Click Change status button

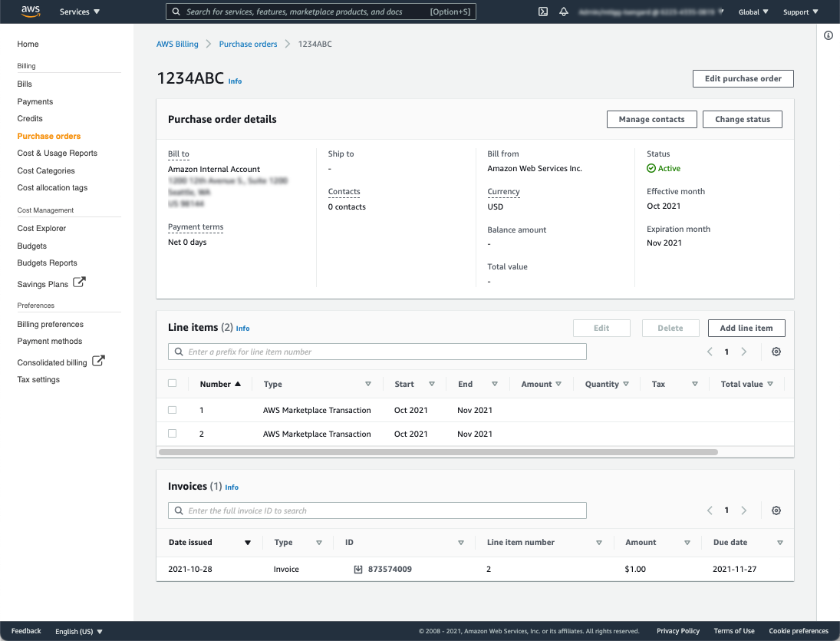click(742, 119)
